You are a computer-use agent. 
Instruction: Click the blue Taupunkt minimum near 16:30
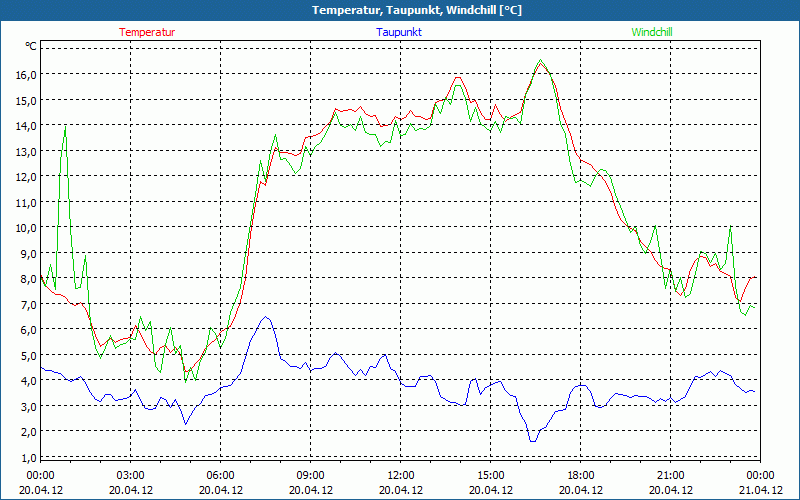coord(533,441)
